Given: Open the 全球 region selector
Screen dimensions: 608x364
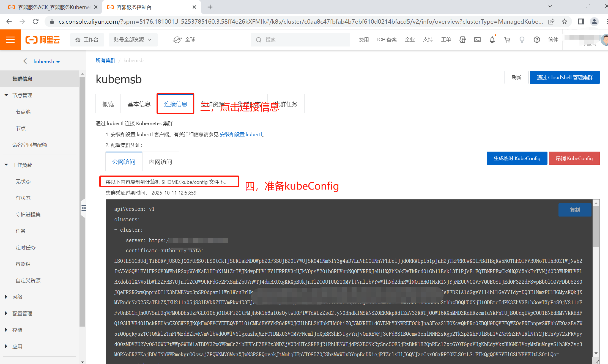Looking at the screenshot, I should tap(184, 40).
